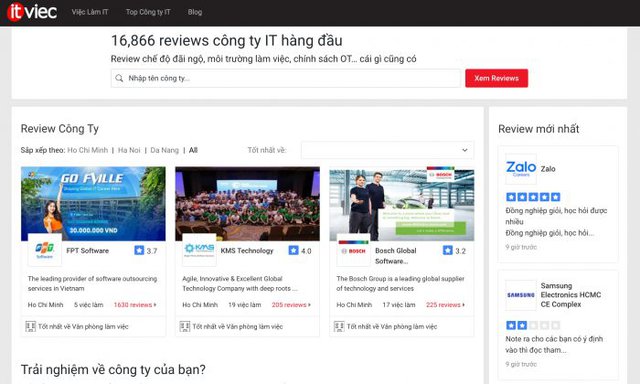Open the KMS Technology company name link
The width and height of the screenshot is (640, 384).
(247, 251)
